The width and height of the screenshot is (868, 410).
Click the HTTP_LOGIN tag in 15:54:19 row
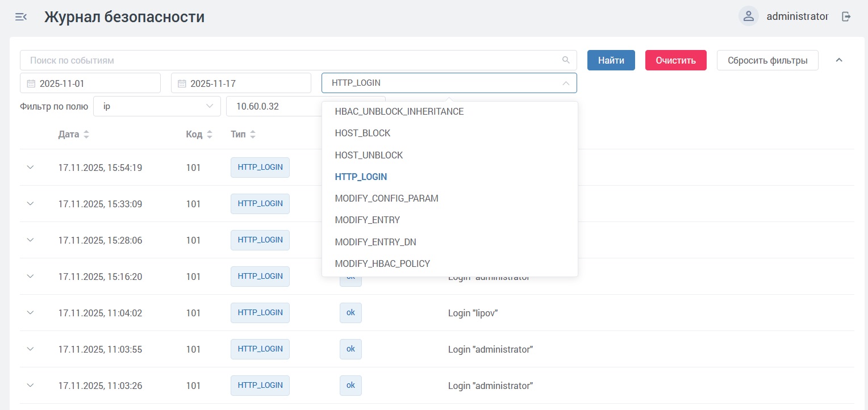(260, 168)
